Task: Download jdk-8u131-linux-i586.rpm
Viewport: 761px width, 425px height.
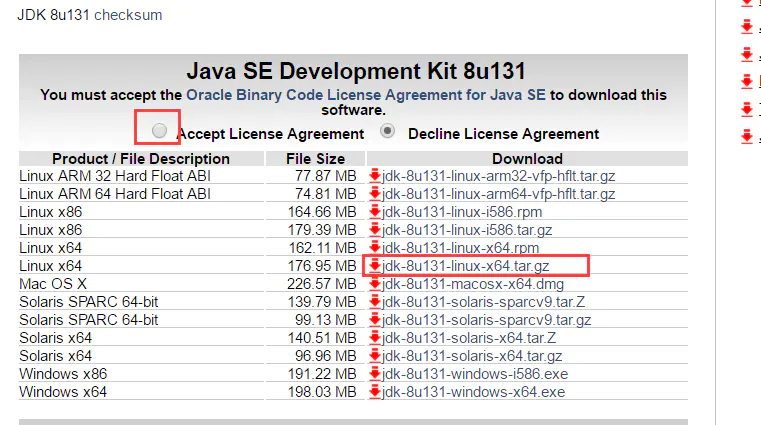Action: pos(462,212)
